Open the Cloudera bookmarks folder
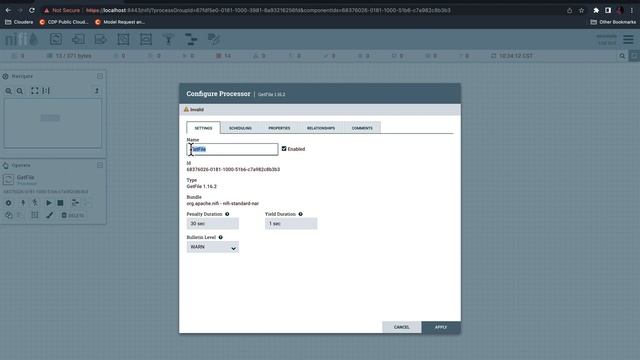The height and width of the screenshot is (360, 640). click(x=19, y=22)
